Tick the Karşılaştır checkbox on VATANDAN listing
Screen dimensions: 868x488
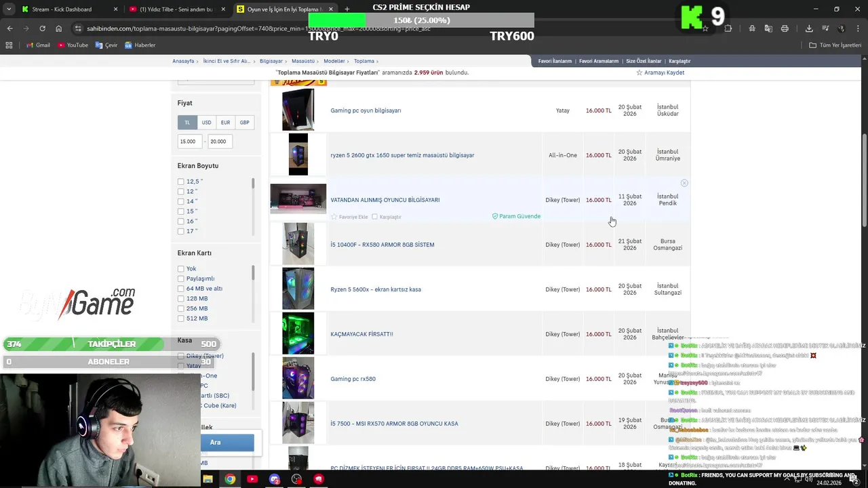374,217
